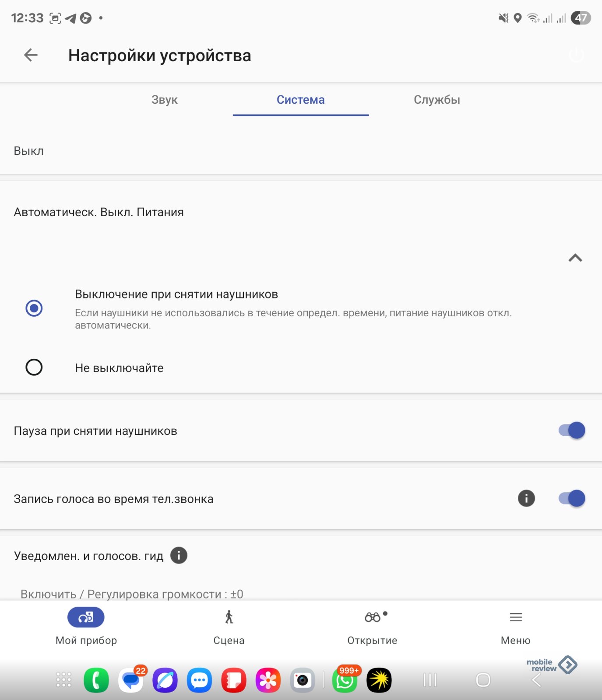602x700 pixels.
Task: Open the Camera app in dock
Action: pyautogui.click(x=303, y=680)
